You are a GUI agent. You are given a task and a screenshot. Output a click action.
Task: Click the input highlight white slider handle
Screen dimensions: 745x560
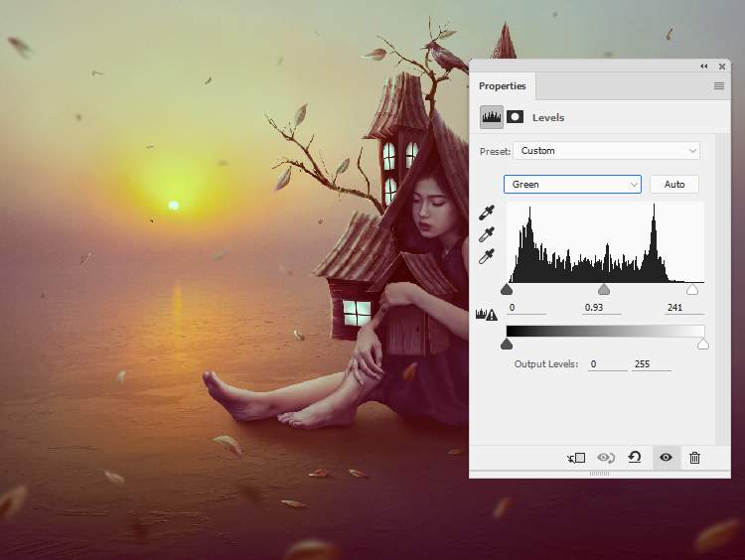pyautogui.click(x=692, y=289)
